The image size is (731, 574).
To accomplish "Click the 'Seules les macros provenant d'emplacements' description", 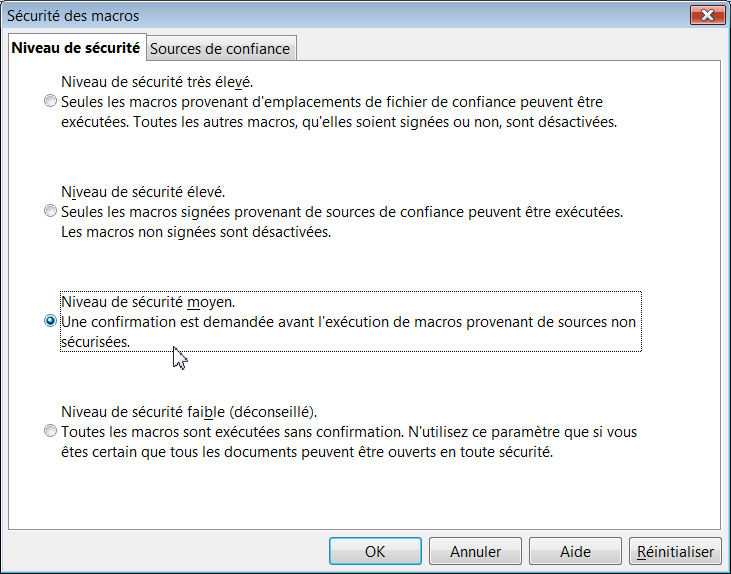I will [332, 102].
